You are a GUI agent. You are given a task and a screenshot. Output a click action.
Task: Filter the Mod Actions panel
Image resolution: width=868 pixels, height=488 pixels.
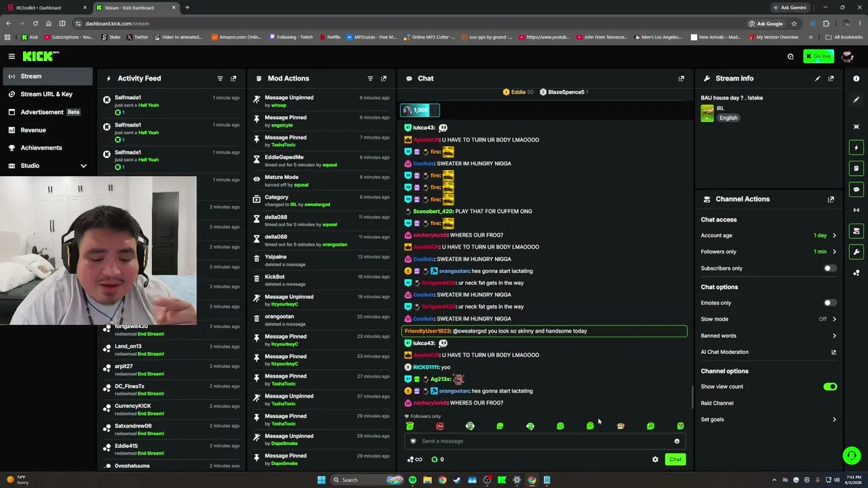370,79
